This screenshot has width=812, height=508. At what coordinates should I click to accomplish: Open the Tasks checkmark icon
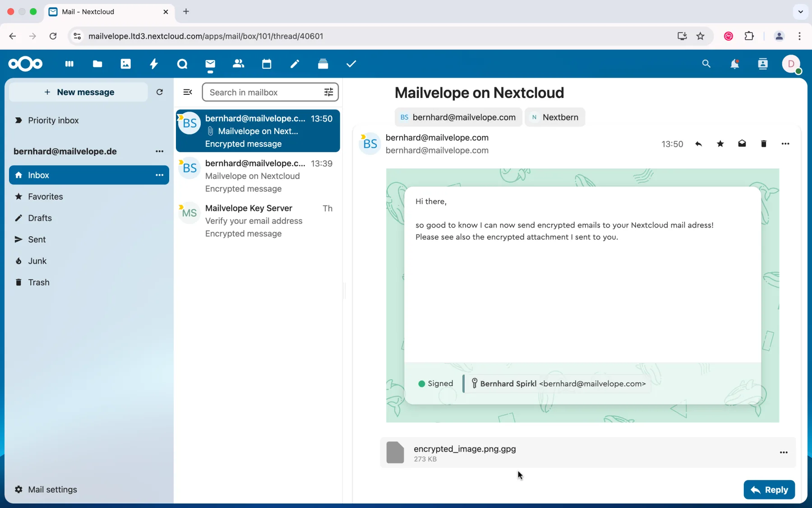pos(352,64)
